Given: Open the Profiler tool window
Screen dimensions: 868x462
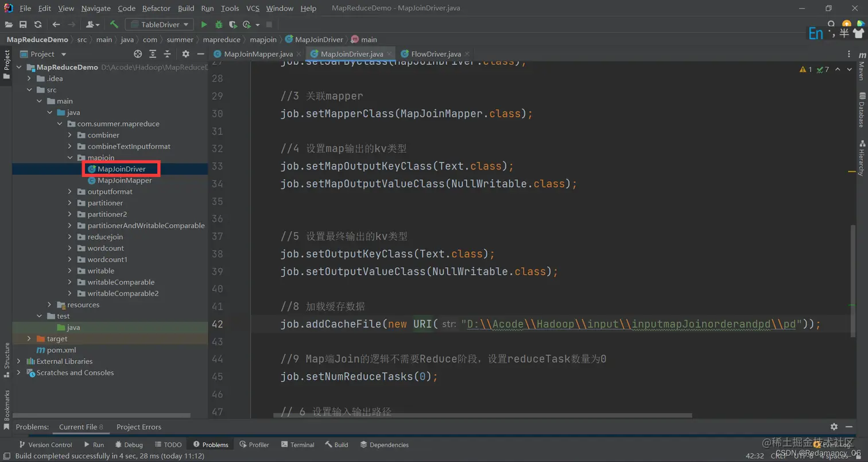Looking at the screenshot, I should (x=254, y=445).
